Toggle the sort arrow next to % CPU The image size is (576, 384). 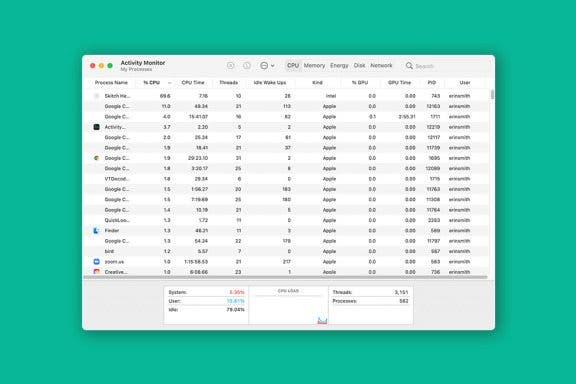click(169, 83)
